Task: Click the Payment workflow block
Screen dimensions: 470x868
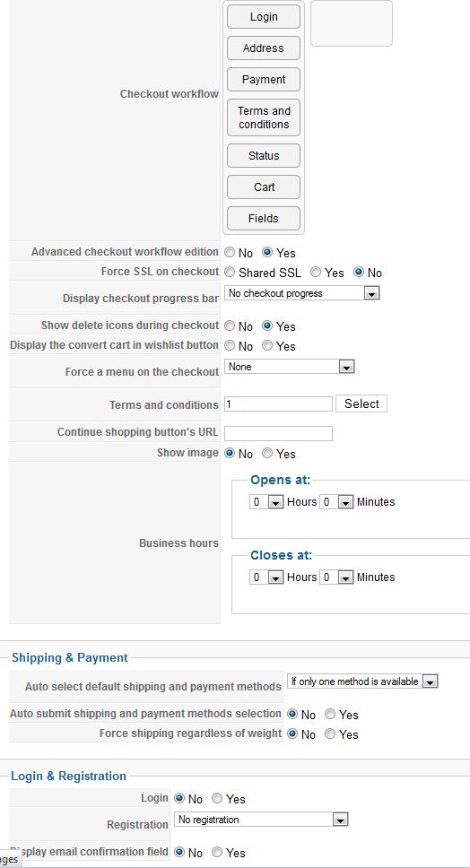Action: click(264, 79)
